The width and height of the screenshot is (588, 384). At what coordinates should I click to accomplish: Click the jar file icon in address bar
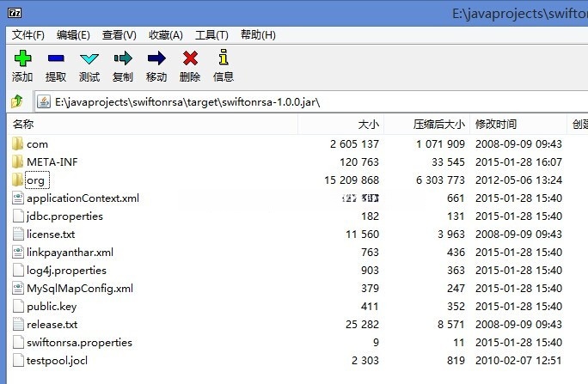pos(44,101)
